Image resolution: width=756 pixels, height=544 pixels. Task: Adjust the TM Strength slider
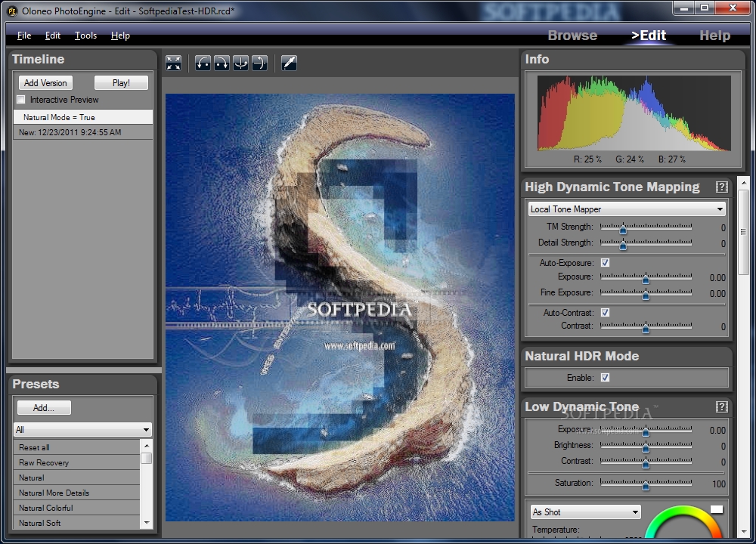coord(646,227)
